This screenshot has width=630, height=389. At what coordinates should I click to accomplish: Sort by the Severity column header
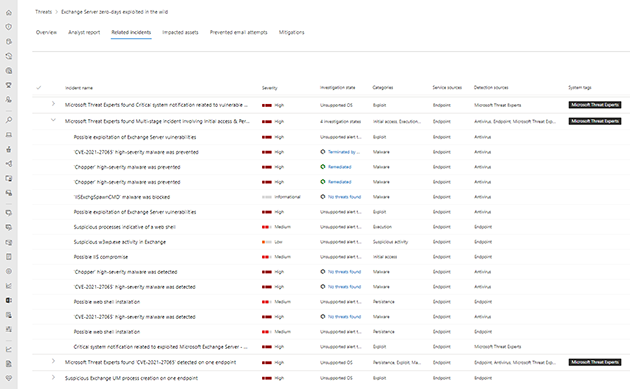coord(270,88)
